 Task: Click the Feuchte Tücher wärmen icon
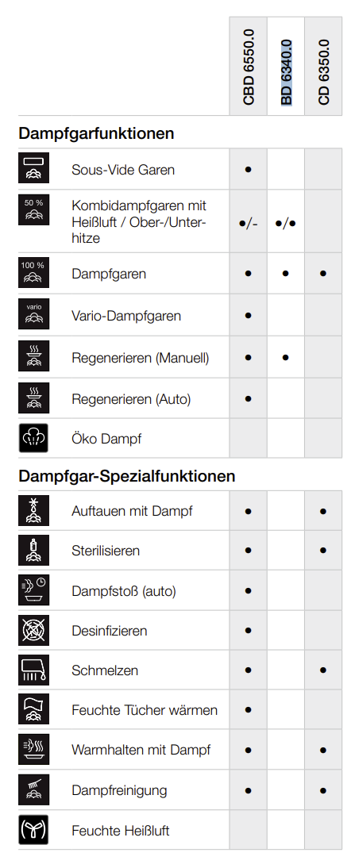[x=34, y=709]
